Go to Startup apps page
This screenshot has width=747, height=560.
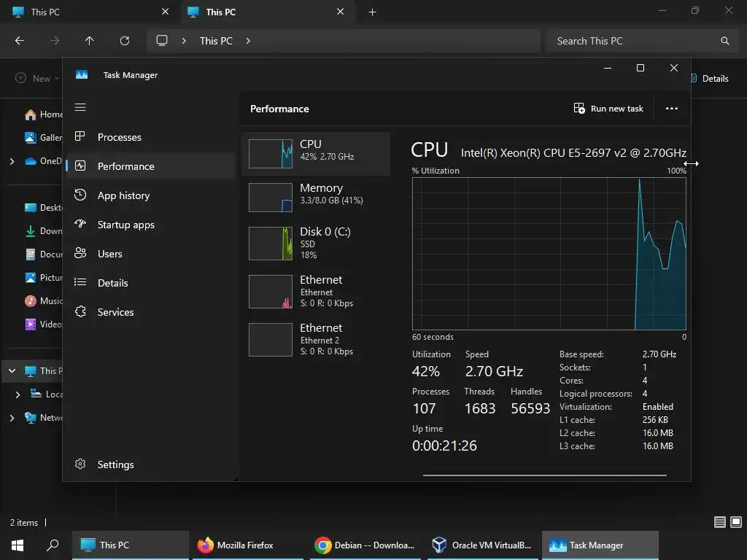[150, 225]
